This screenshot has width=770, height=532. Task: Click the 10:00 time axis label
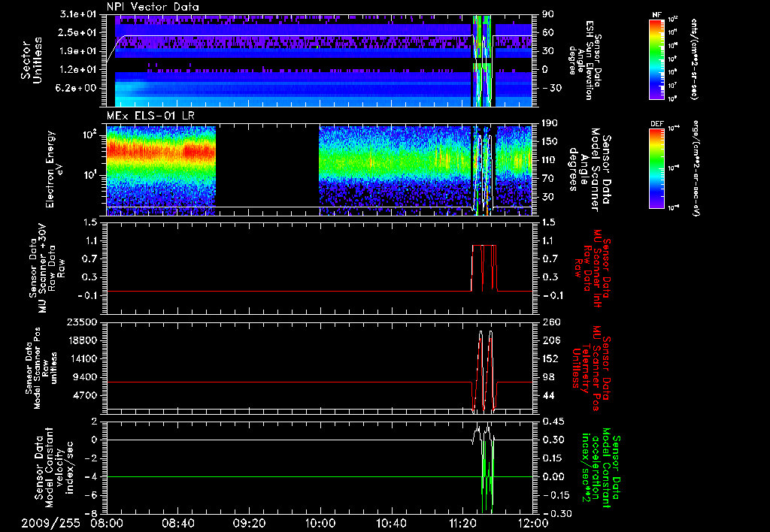(320, 523)
